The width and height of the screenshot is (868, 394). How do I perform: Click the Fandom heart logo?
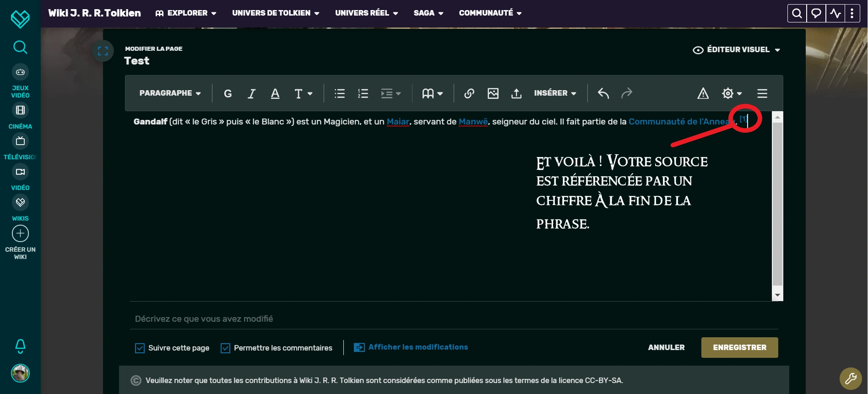click(x=20, y=19)
